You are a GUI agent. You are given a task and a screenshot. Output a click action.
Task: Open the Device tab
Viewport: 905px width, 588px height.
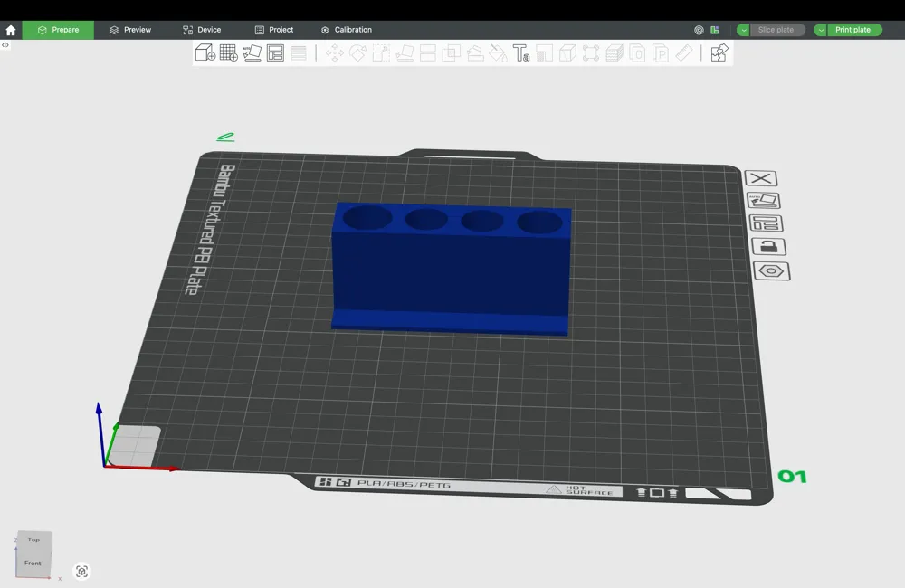pos(203,29)
